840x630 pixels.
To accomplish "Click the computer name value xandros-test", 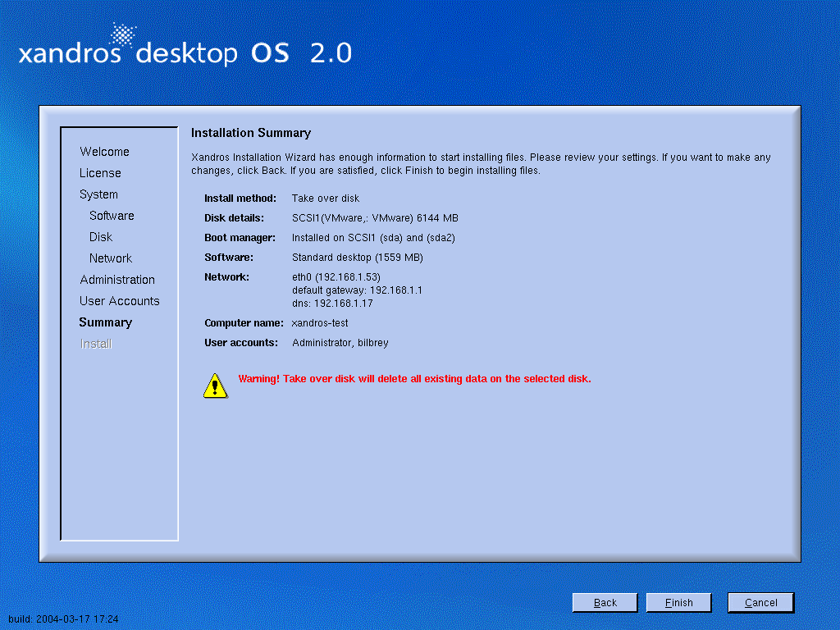I will (320, 323).
